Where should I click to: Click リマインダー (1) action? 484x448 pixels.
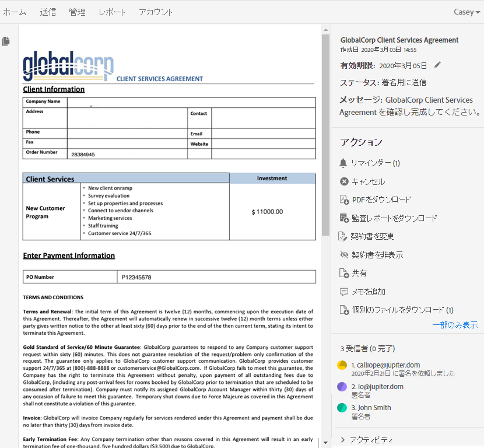376,163
